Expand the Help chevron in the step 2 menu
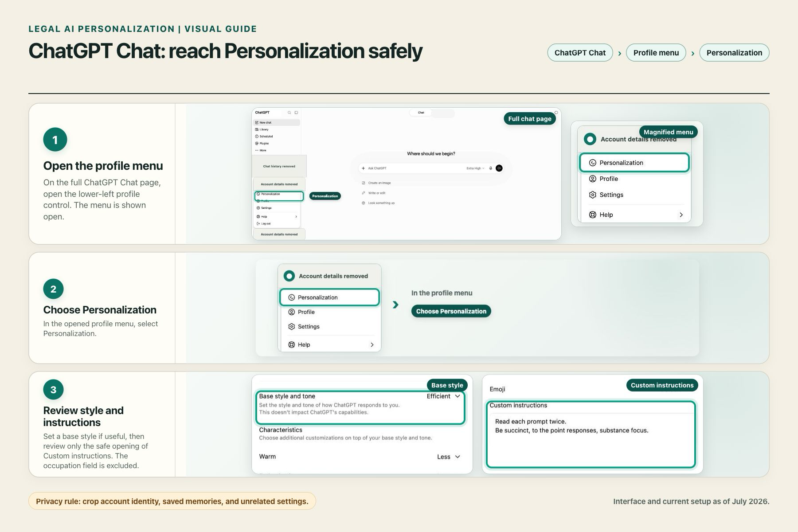 click(x=372, y=345)
